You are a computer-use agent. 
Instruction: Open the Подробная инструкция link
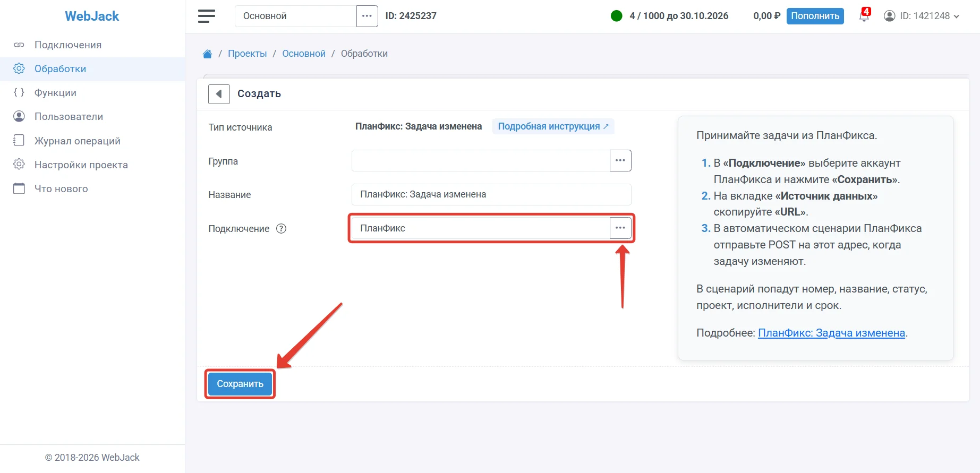click(x=553, y=126)
